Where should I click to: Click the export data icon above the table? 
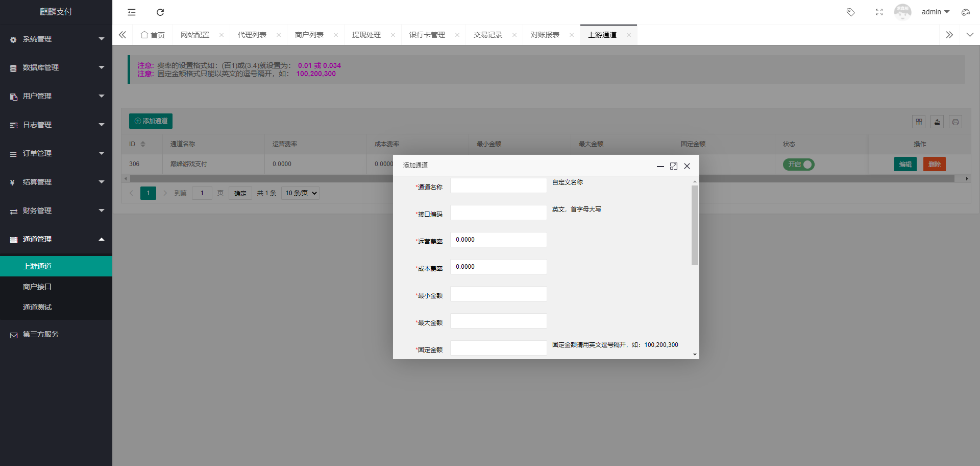pos(937,122)
